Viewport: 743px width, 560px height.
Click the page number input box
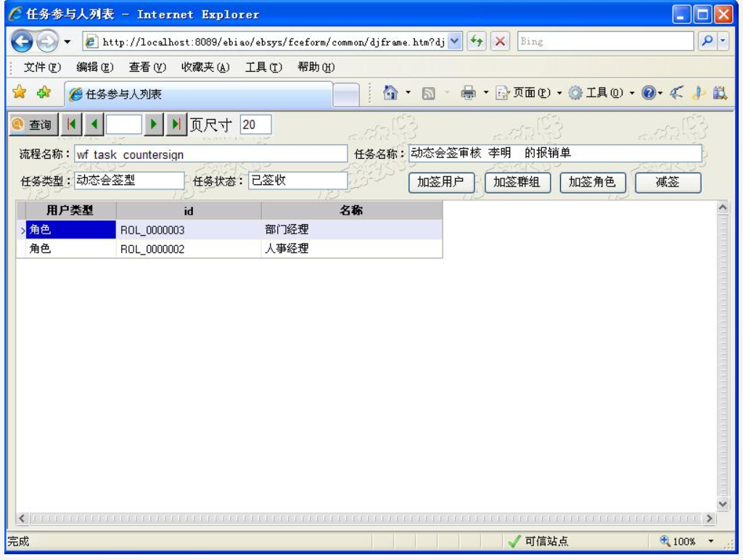[123, 125]
